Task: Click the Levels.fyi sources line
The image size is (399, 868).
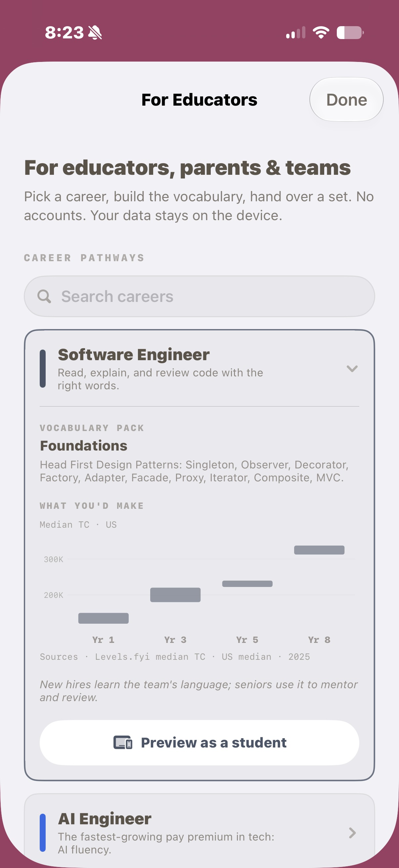Action: pyautogui.click(x=175, y=656)
